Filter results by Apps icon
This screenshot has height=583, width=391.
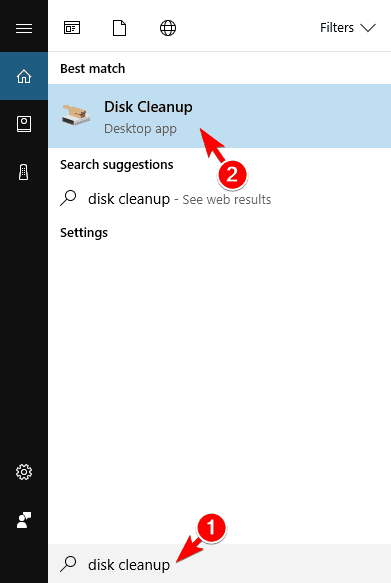point(72,28)
